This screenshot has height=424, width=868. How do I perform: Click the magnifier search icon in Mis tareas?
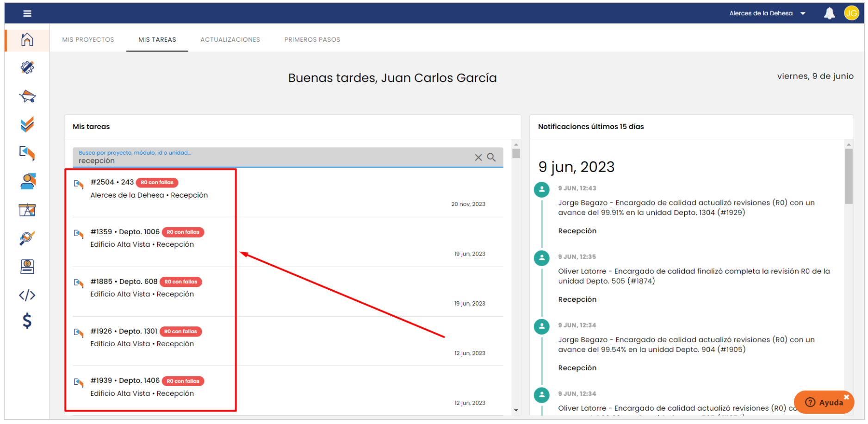pos(491,157)
